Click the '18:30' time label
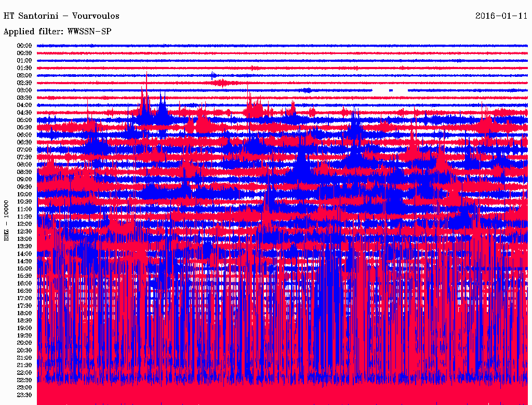The height and width of the screenshot is (405, 532). [24, 320]
